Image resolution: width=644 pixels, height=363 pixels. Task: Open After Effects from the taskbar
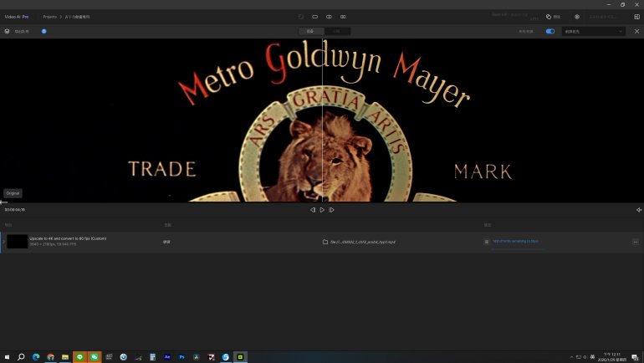coord(167,357)
